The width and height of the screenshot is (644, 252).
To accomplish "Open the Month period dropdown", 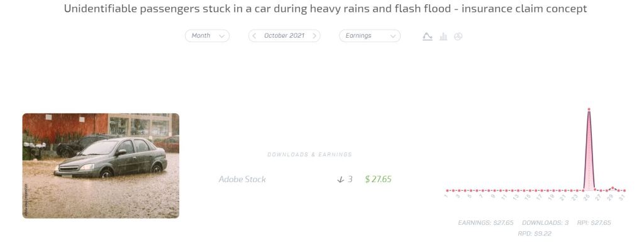I will [x=207, y=36].
